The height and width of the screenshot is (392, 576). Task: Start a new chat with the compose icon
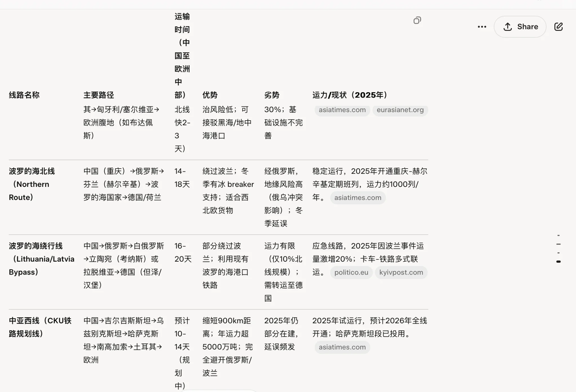[558, 27]
